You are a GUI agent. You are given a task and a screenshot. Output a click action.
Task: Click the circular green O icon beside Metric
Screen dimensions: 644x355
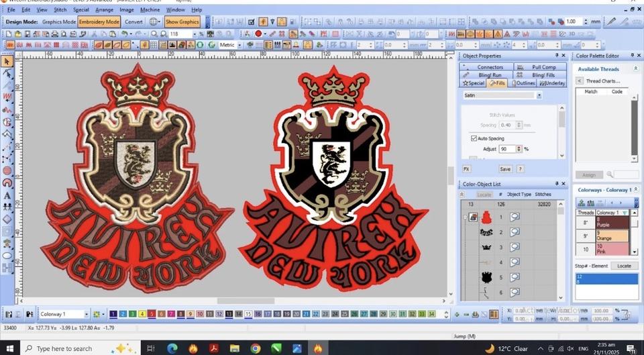click(x=201, y=45)
